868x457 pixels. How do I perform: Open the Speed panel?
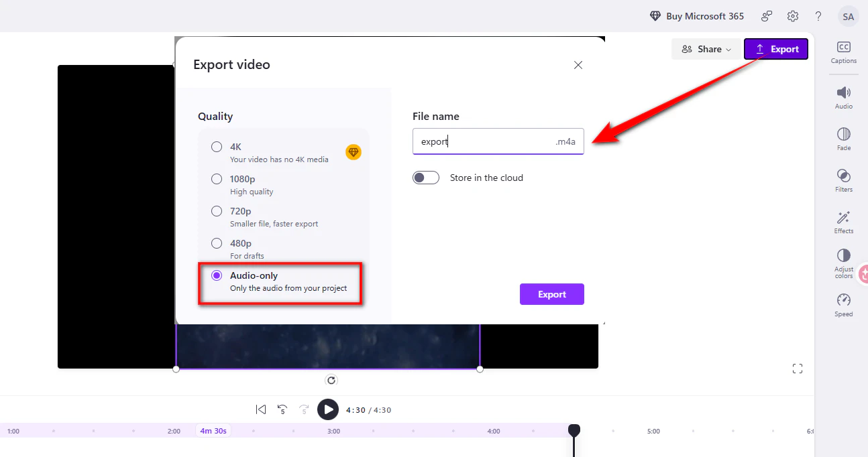843,305
